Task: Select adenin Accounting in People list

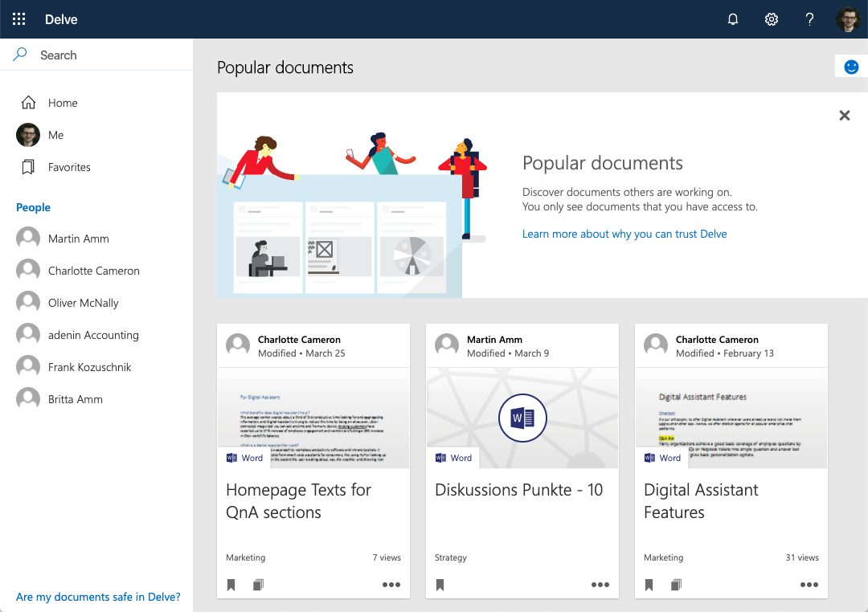Action: pos(93,335)
